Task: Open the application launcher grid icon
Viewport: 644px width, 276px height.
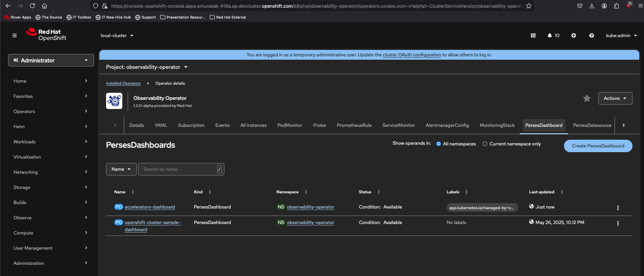Action: click(x=533, y=35)
